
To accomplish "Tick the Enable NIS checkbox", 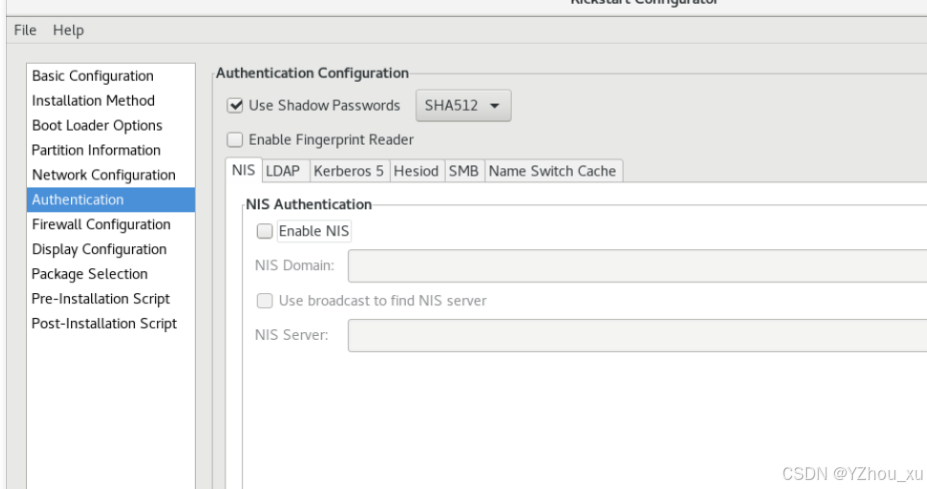I will 265,232.
